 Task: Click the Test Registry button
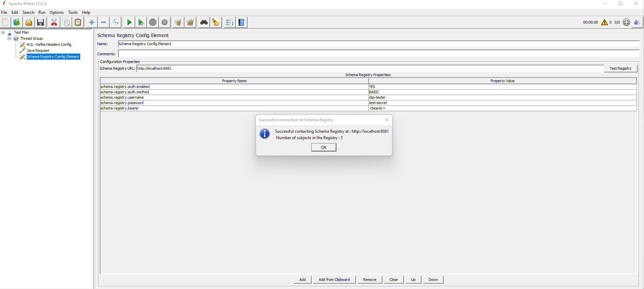coord(620,68)
